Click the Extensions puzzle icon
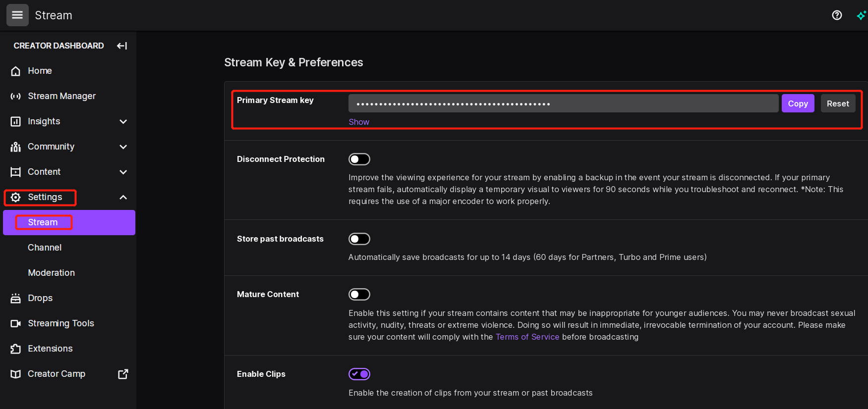Screen dimensions: 868x409 [x=16, y=349]
